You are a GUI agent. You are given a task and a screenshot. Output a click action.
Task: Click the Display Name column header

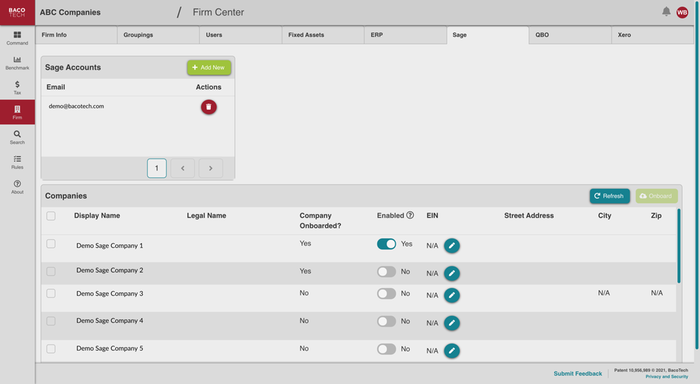click(97, 216)
